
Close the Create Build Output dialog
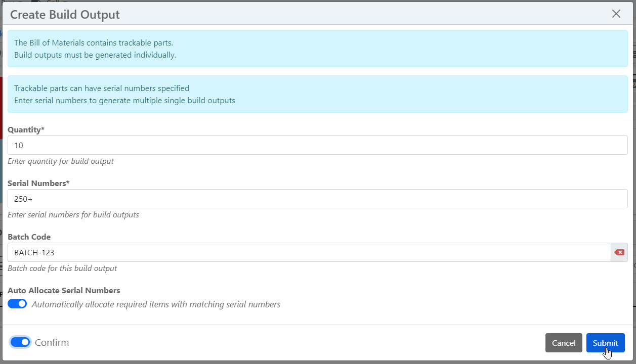click(616, 14)
